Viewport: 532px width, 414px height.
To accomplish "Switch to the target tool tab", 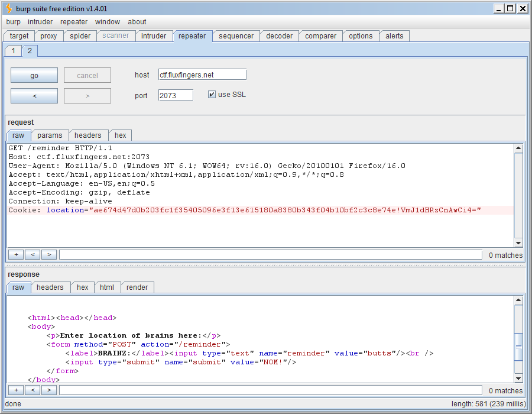I will [19, 36].
